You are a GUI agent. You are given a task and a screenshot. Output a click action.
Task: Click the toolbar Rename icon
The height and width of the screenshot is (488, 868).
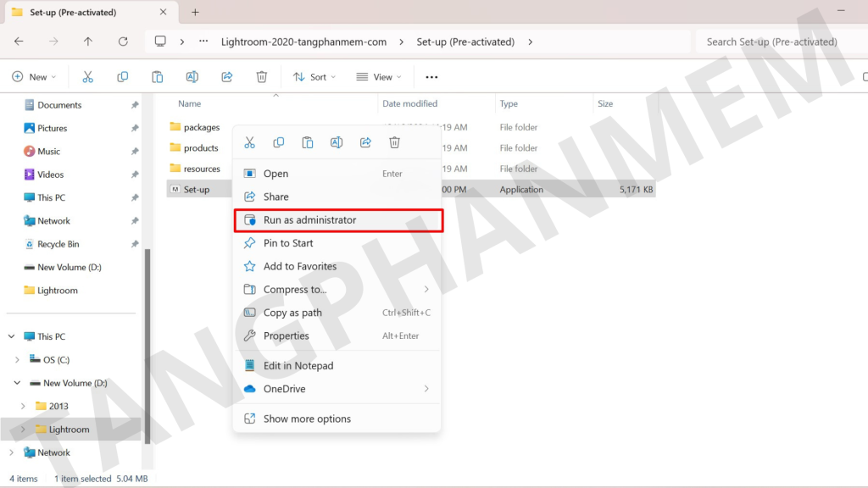(x=192, y=77)
